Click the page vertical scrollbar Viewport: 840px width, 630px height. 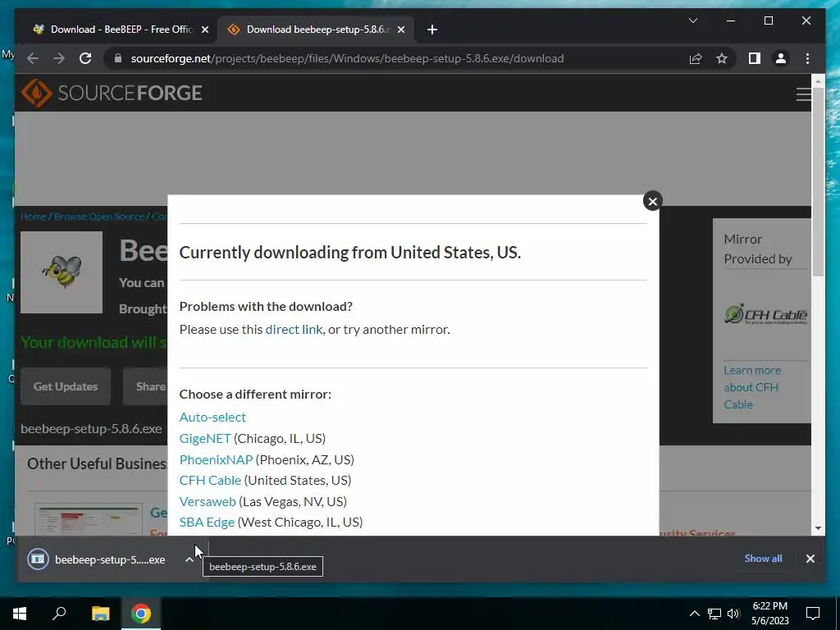[x=818, y=182]
